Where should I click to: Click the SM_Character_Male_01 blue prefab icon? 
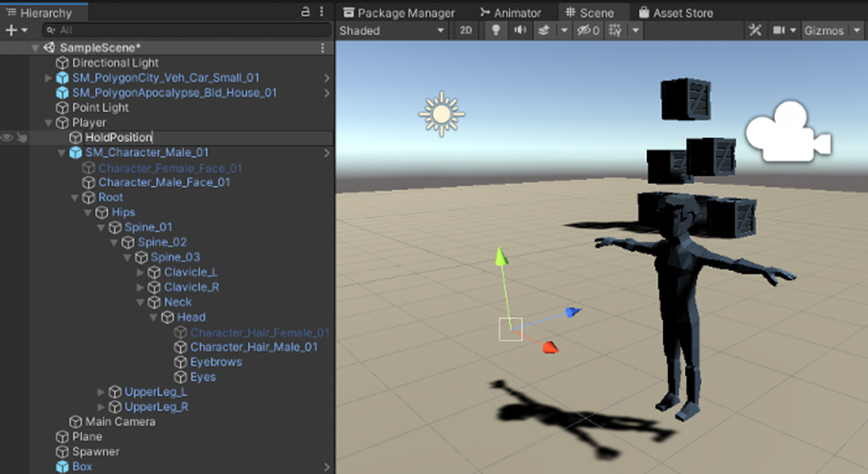click(75, 152)
